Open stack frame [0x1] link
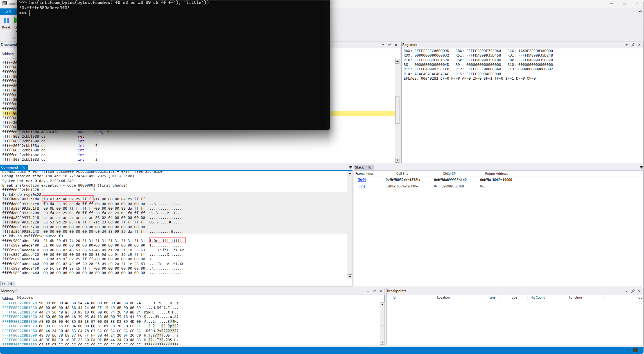The image size is (644, 354). (361, 186)
